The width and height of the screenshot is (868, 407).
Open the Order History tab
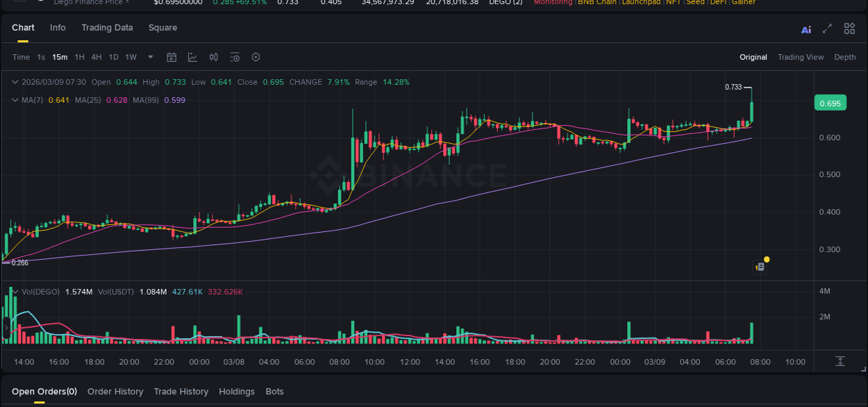(x=115, y=391)
